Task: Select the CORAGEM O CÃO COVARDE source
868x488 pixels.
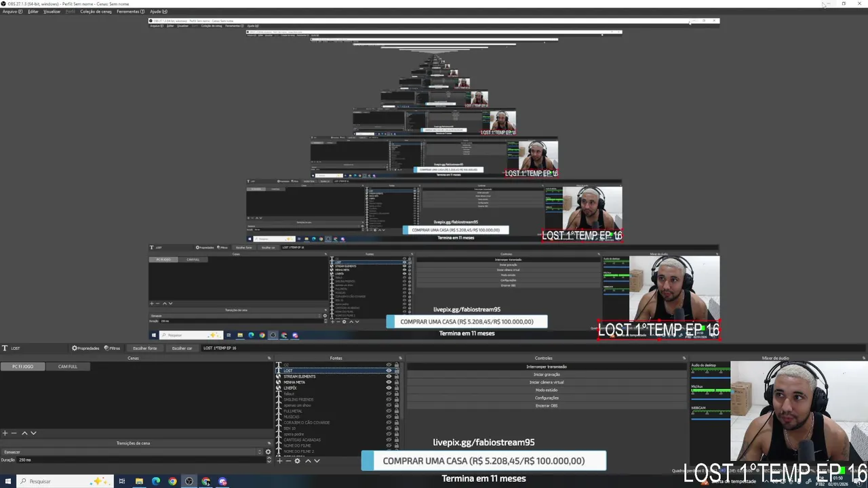Action: (x=337, y=422)
